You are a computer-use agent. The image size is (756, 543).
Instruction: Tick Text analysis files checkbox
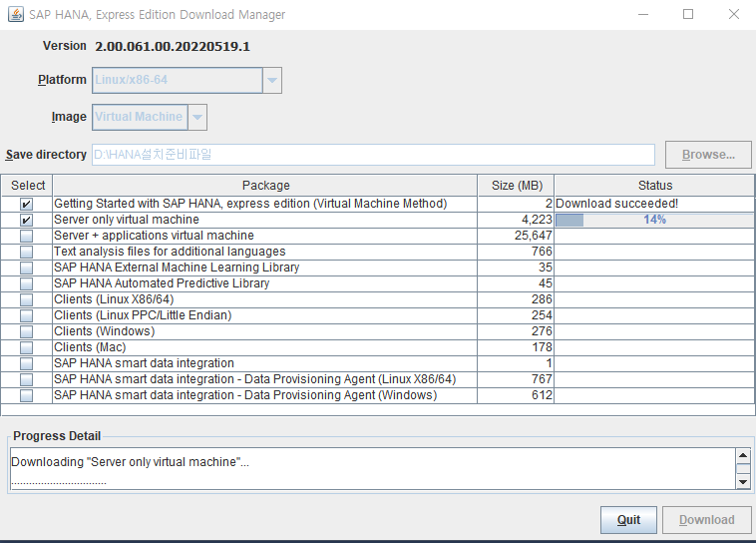coord(27,252)
